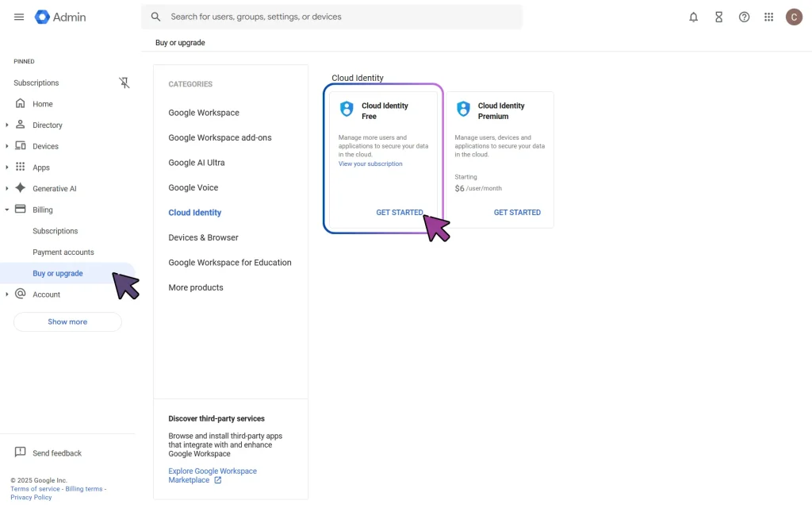The width and height of the screenshot is (812, 508).
Task: Select Google Workspace add-ons category
Action: coord(220,137)
